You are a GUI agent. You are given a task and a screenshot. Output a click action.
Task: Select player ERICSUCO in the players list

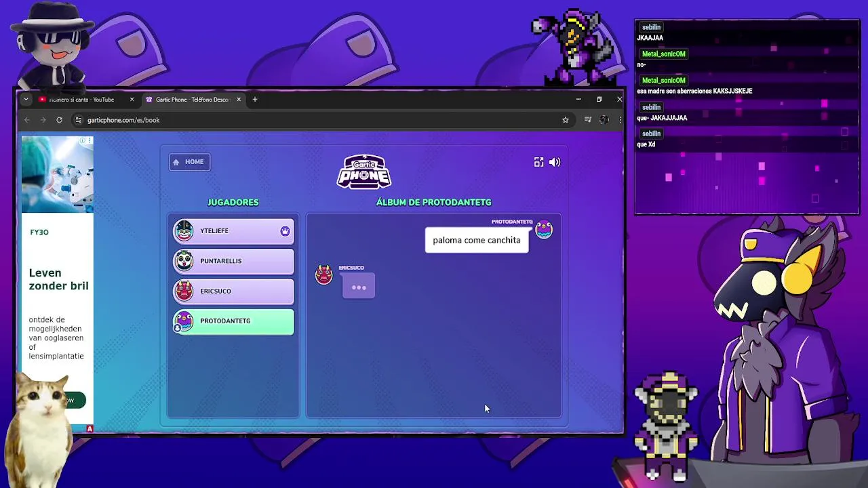[x=233, y=291]
